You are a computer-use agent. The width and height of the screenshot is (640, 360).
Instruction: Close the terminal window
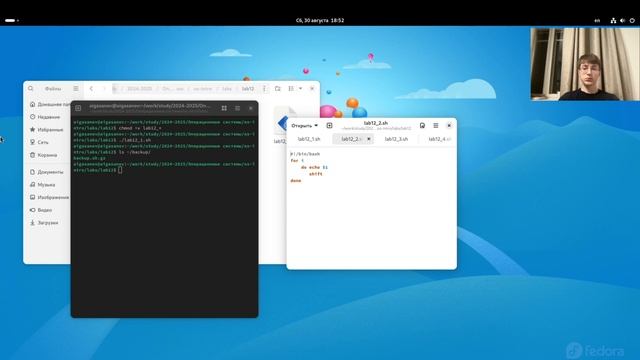(251, 108)
